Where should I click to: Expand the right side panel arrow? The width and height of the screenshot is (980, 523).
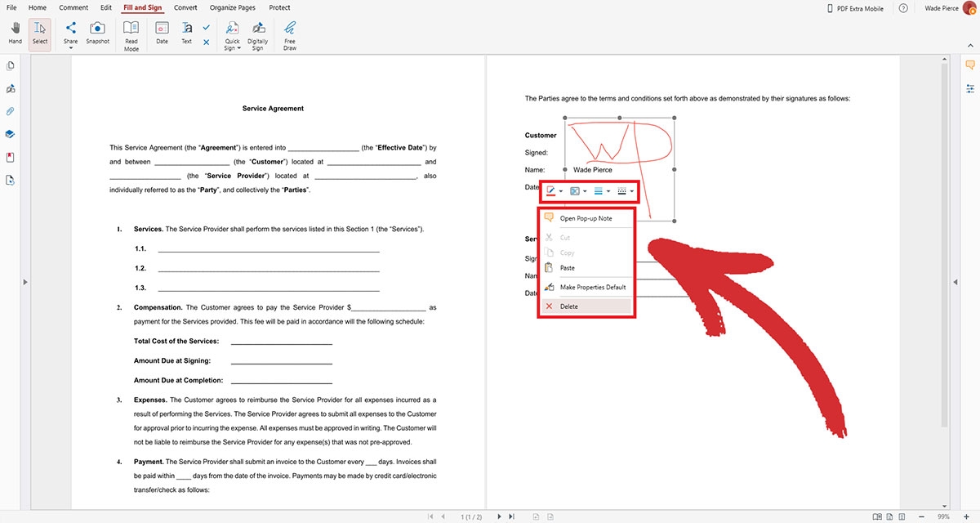coord(955,282)
